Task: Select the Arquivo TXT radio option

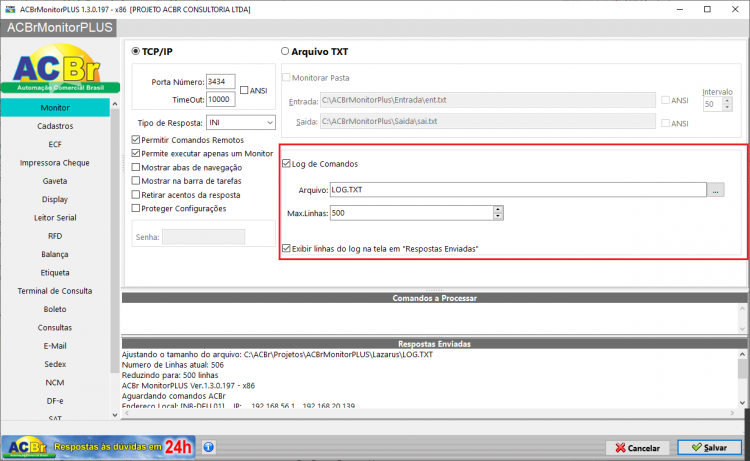Action: [x=285, y=51]
